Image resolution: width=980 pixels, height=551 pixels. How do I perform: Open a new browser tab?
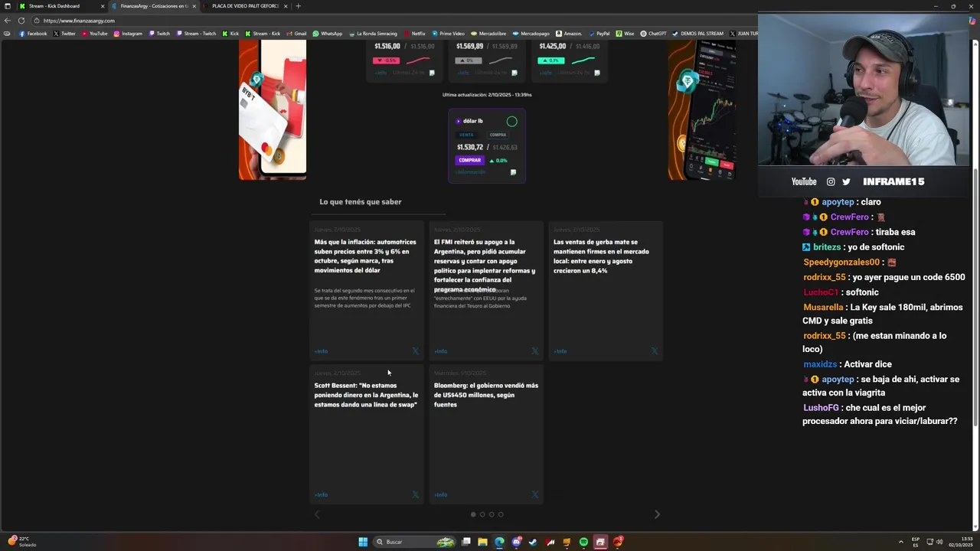299,6
